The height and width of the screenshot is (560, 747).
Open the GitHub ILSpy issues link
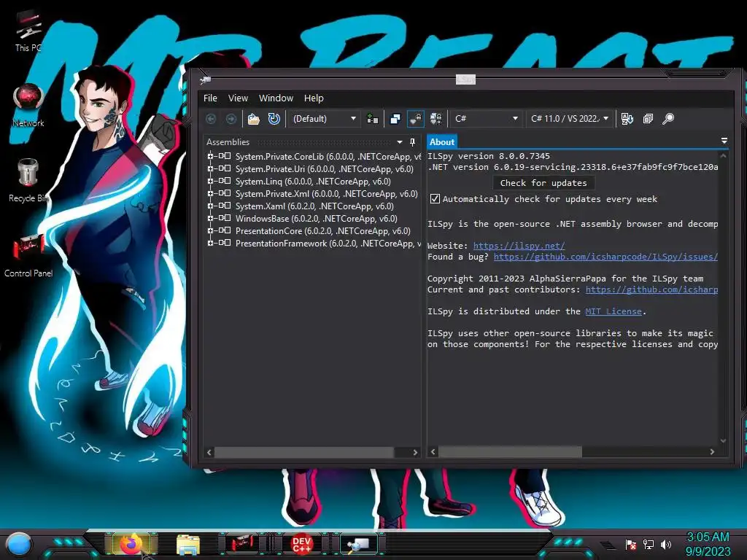[605, 257]
